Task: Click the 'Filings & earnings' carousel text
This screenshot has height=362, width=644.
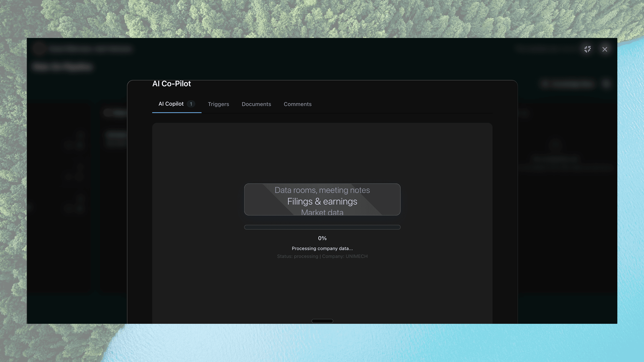Action: [x=322, y=201]
